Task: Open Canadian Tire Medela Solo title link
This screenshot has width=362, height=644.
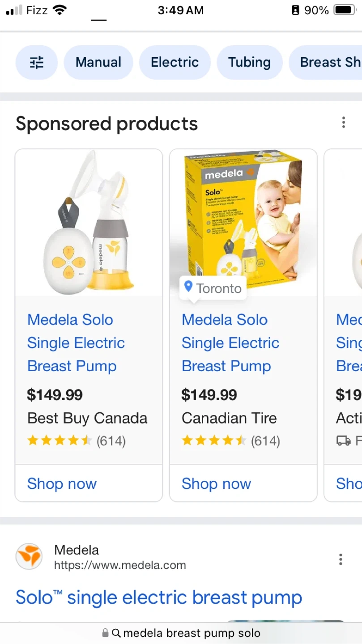Action: tap(230, 343)
